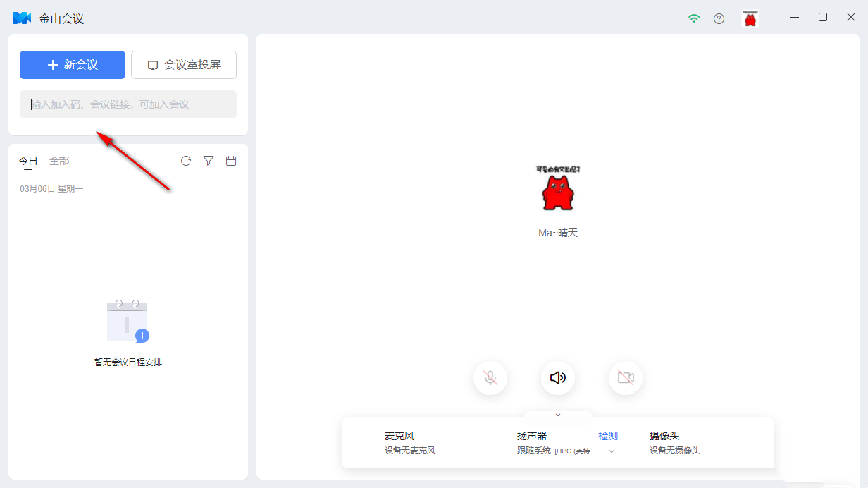Image resolution: width=868 pixels, height=488 pixels.
Task: Open the meeting filter icon
Action: [209, 161]
